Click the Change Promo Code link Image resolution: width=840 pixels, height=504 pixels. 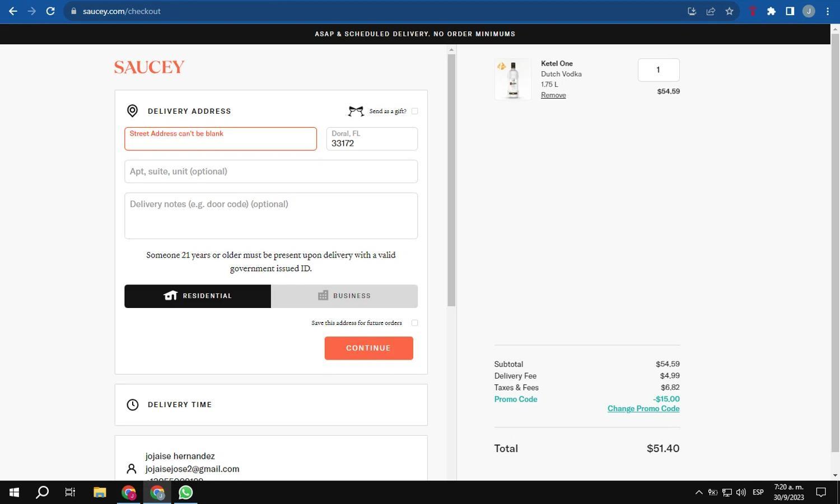pos(643,409)
